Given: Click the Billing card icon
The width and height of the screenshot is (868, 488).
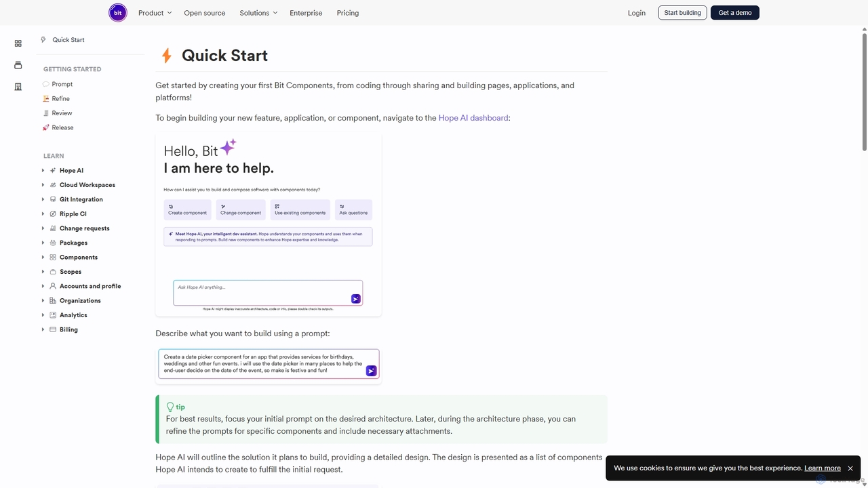Looking at the screenshot, I should pos(53,329).
